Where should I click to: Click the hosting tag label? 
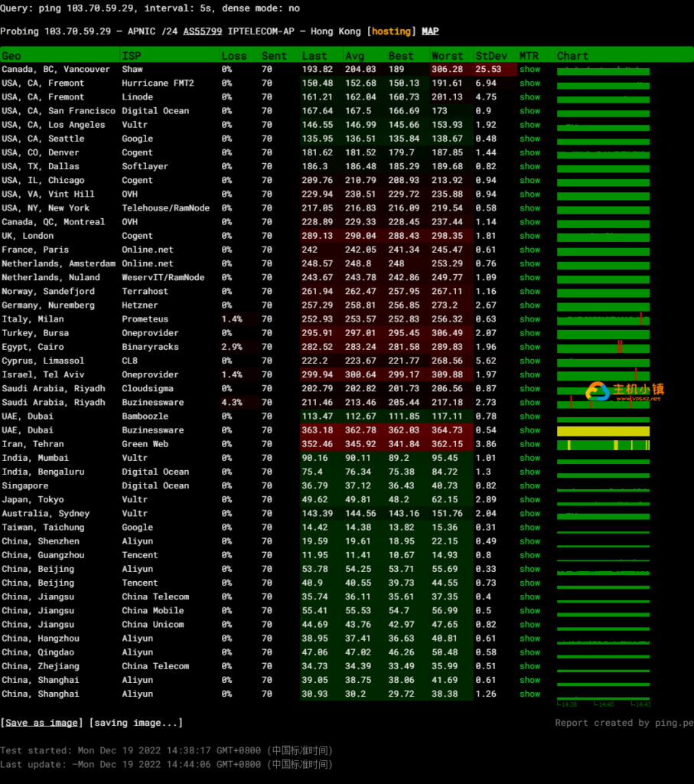(391, 31)
